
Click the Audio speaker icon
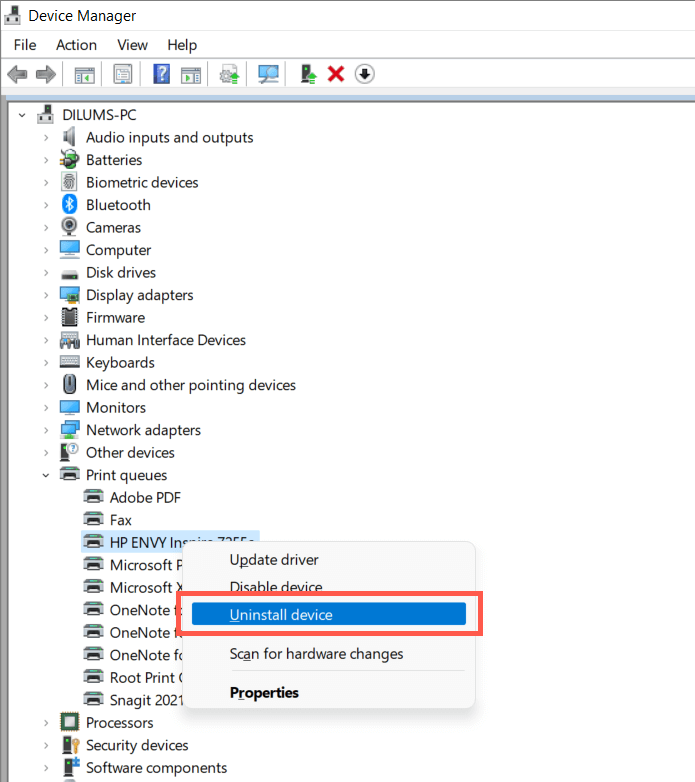69,137
